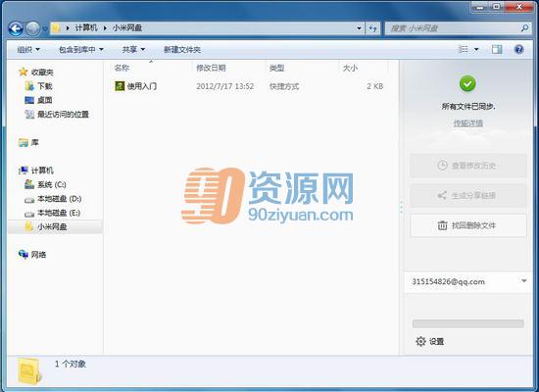Click the 网络 network icon
Image resolution: width=539 pixels, height=392 pixels.
(24, 254)
